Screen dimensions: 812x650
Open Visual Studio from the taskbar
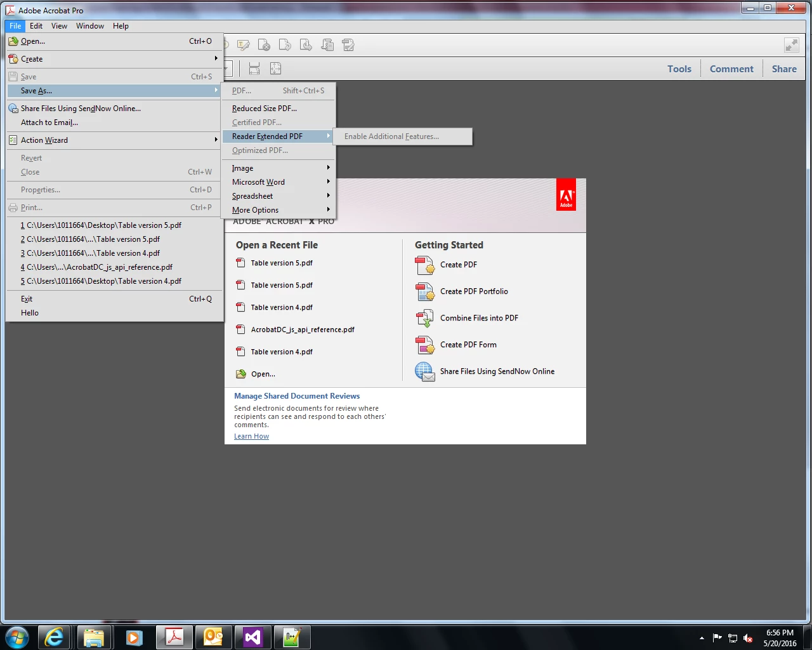pos(252,637)
